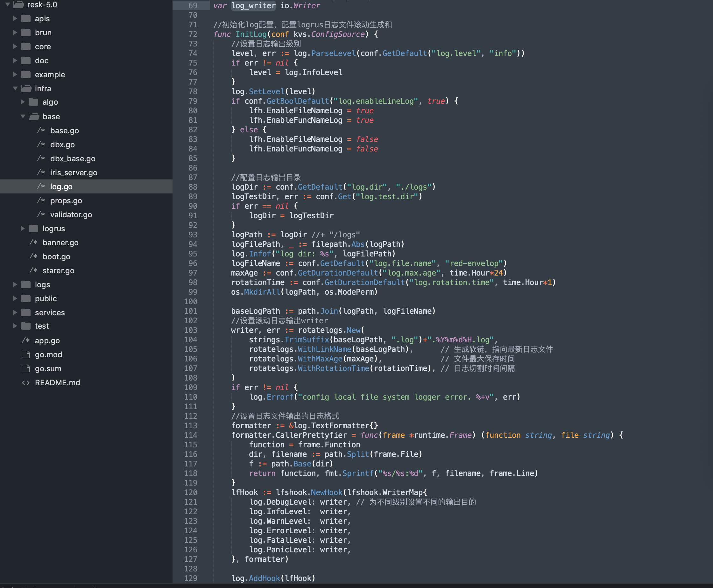The image size is (713, 588).
Task: Click the starer.go source file icon
Action: point(33,270)
